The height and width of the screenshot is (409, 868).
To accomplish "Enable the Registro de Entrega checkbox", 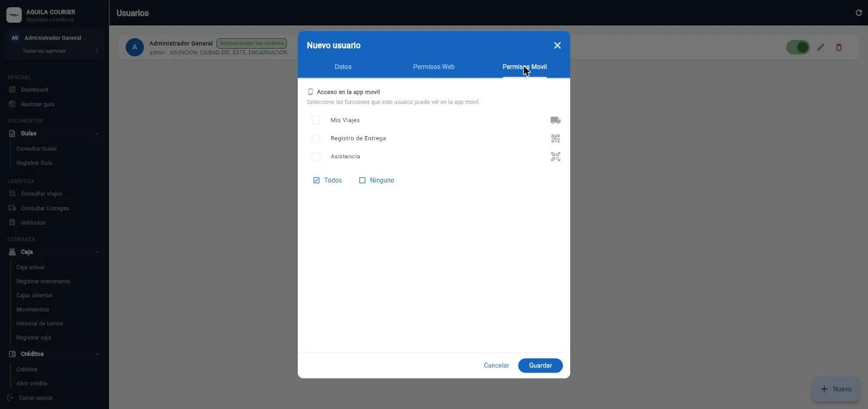I will click(316, 138).
